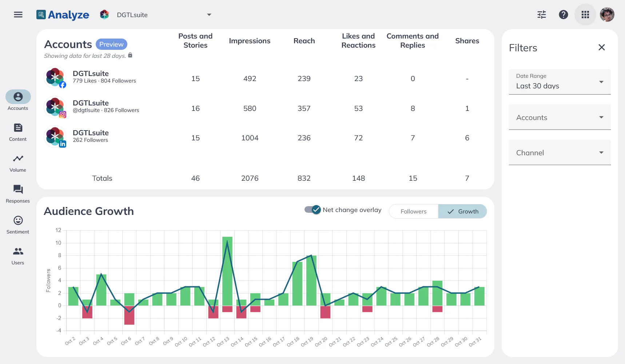Go to Content in the sidebar
This screenshot has height=364, width=625.
[18, 132]
